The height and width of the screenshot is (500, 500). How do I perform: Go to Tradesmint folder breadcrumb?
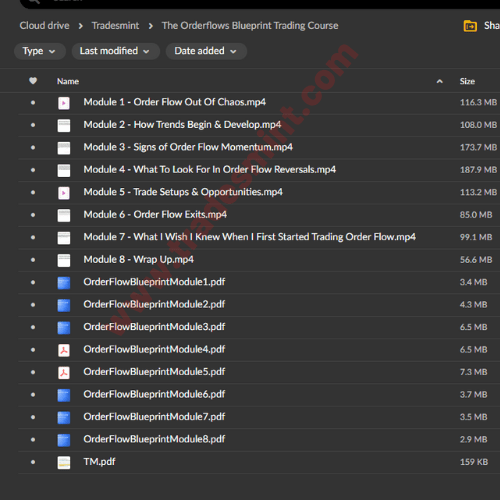[x=115, y=26]
